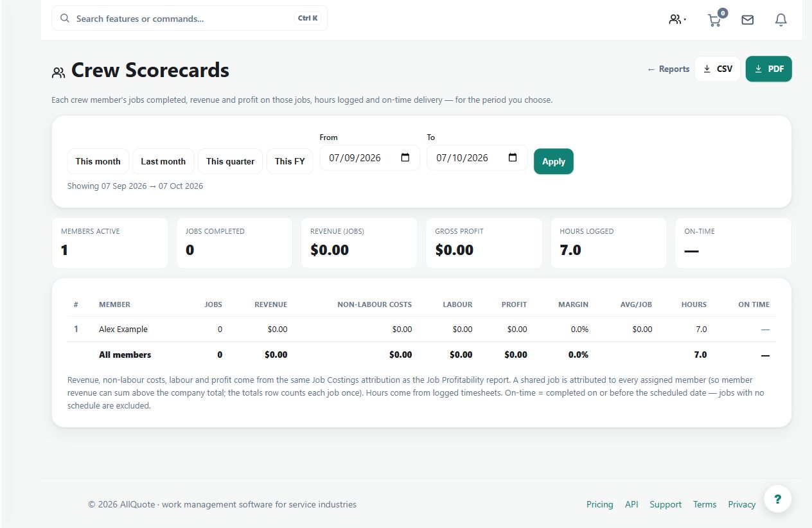Click the From date field
The image size is (812, 528).
(369, 157)
